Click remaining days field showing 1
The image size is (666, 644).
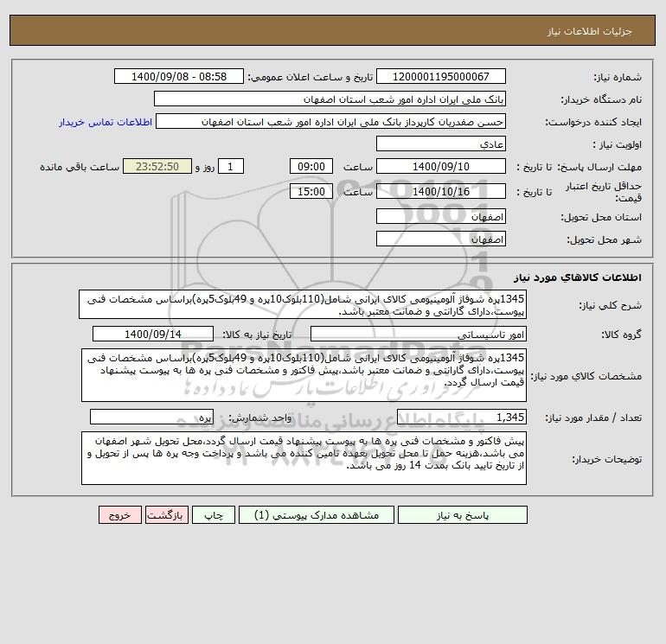(231, 167)
